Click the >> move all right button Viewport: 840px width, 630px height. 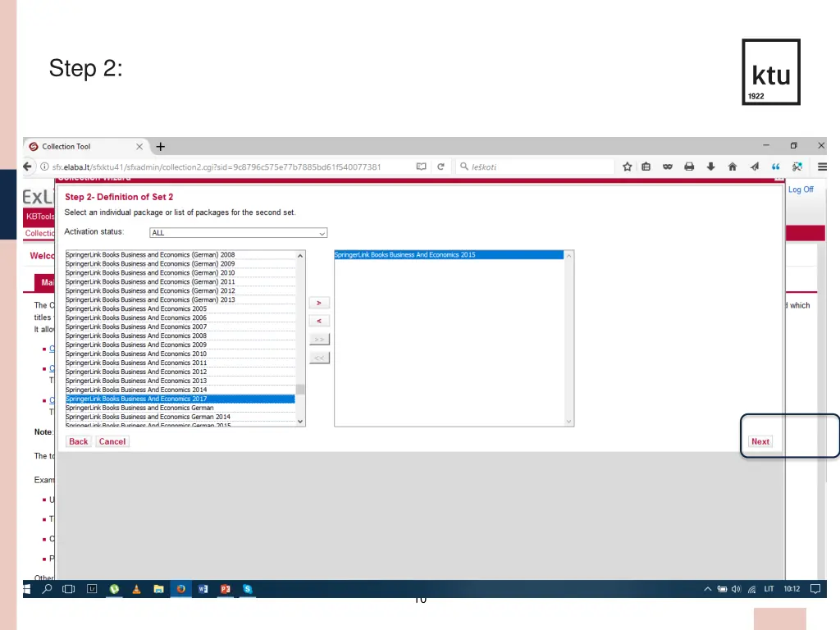(319, 339)
